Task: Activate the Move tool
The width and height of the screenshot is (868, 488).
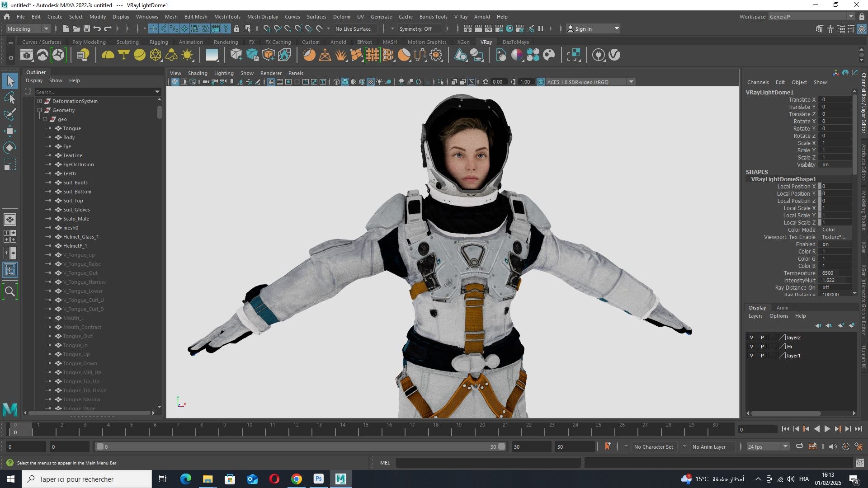Action: (x=10, y=131)
